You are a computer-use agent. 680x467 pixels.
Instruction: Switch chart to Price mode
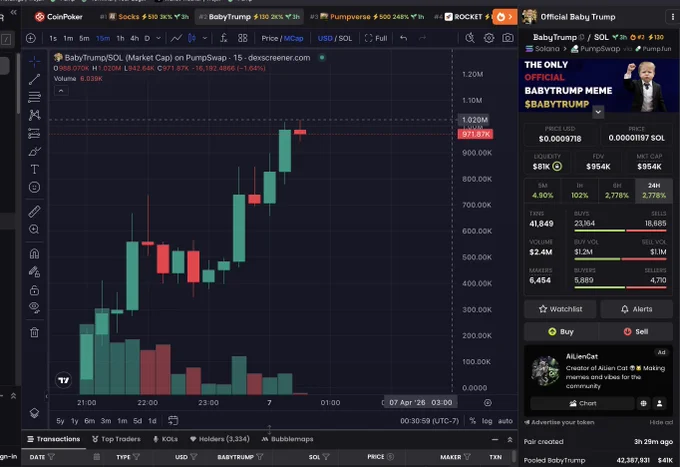click(x=269, y=38)
